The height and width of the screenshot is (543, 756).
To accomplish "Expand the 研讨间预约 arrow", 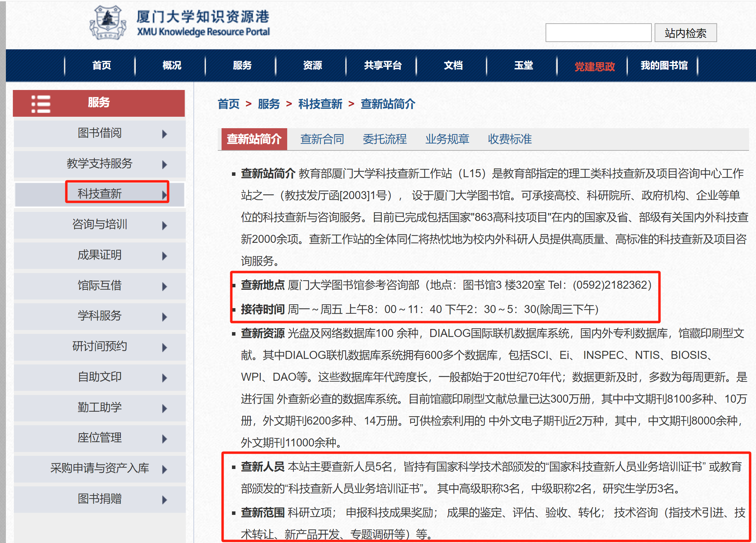I will point(165,347).
